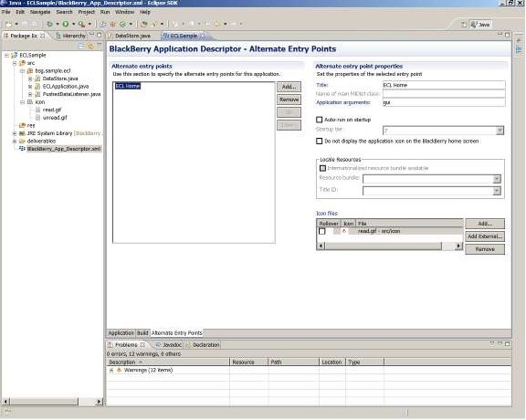Click Remove button for Icon files
Screen dimensions: 526x420
tap(485, 249)
